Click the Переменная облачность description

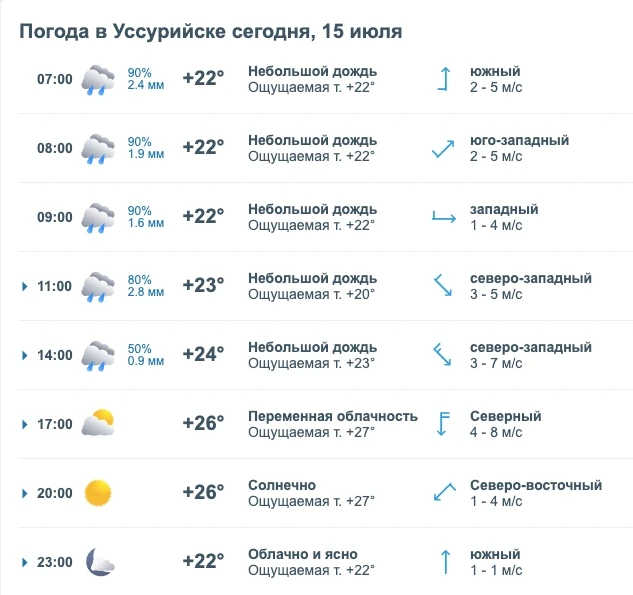[333, 416]
